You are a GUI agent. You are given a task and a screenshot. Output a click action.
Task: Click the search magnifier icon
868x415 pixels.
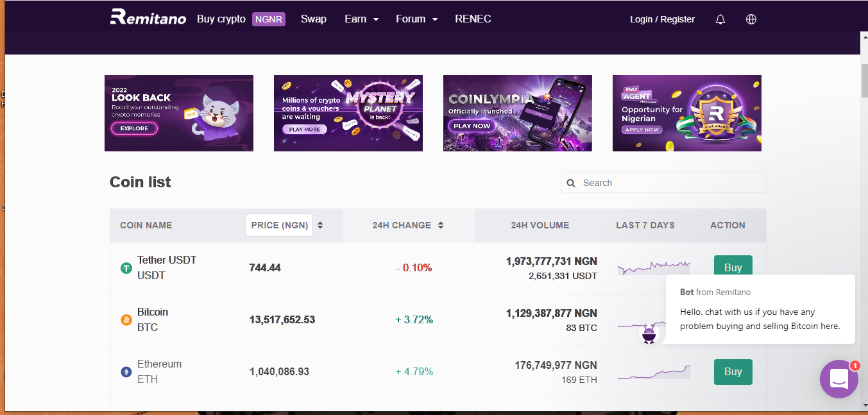pos(571,183)
